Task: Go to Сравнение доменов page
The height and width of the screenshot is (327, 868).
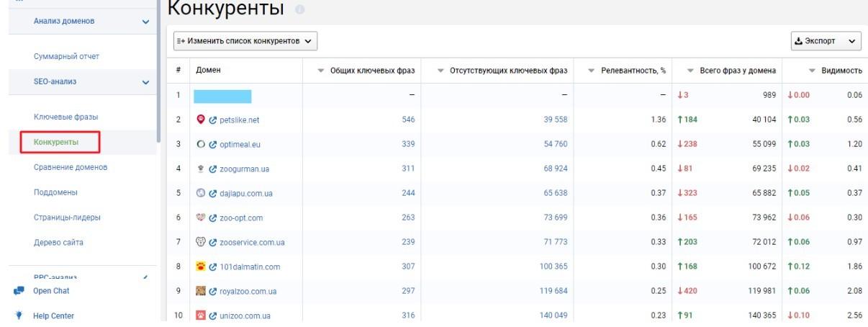Action: pos(71,167)
